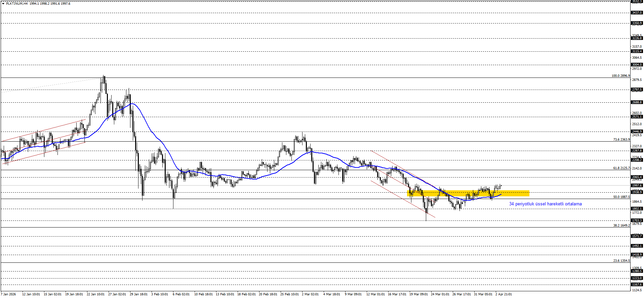The height and width of the screenshot is (298, 644).
Task: Click the 24 Mar 01:01 time label
Action: pyautogui.click(x=440, y=294)
